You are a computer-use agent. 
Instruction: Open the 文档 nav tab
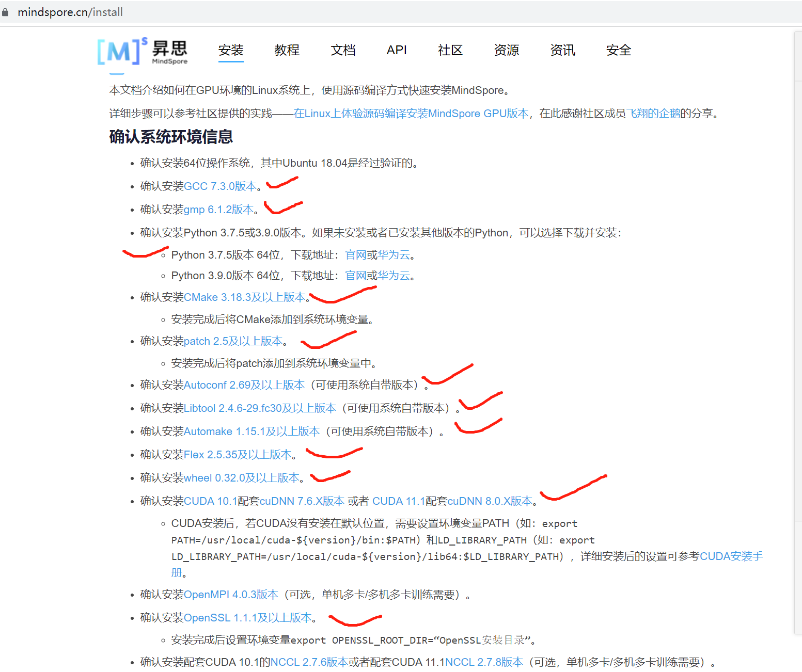tap(343, 50)
